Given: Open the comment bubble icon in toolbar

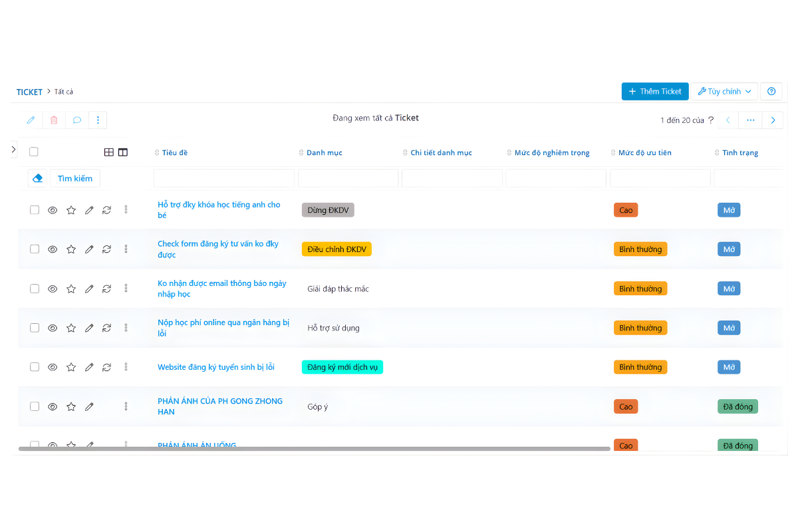Looking at the screenshot, I should (77, 120).
